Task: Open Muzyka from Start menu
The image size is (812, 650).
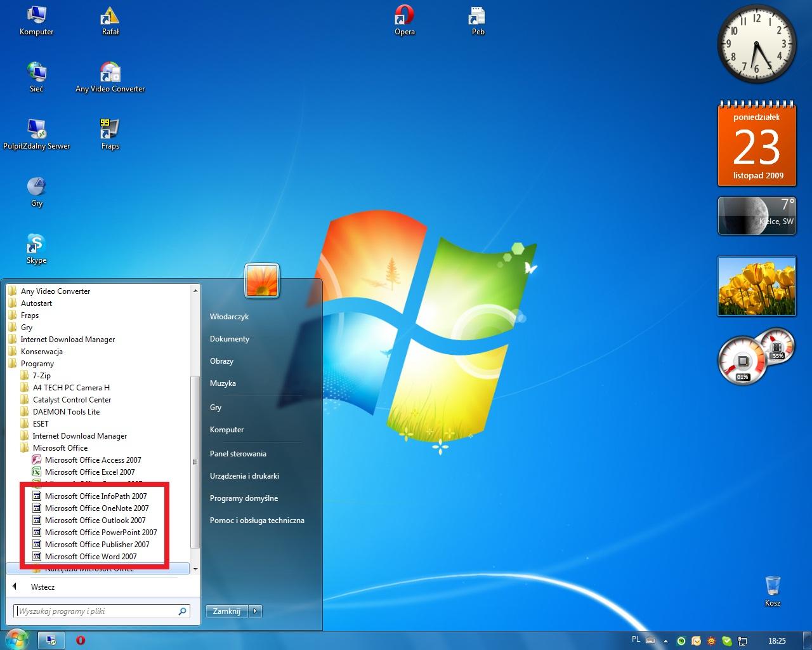Action: click(223, 383)
